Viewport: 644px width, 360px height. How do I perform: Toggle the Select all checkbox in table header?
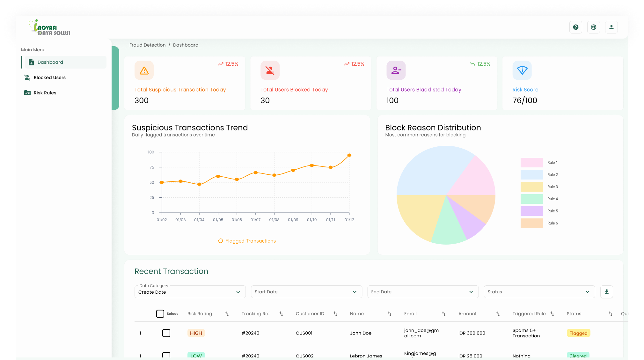tap(160, 313)
